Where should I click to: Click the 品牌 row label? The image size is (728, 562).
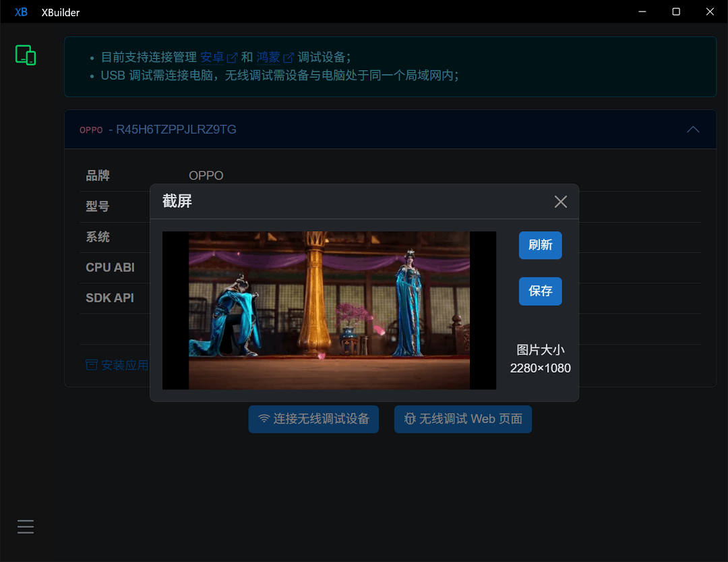98,175
